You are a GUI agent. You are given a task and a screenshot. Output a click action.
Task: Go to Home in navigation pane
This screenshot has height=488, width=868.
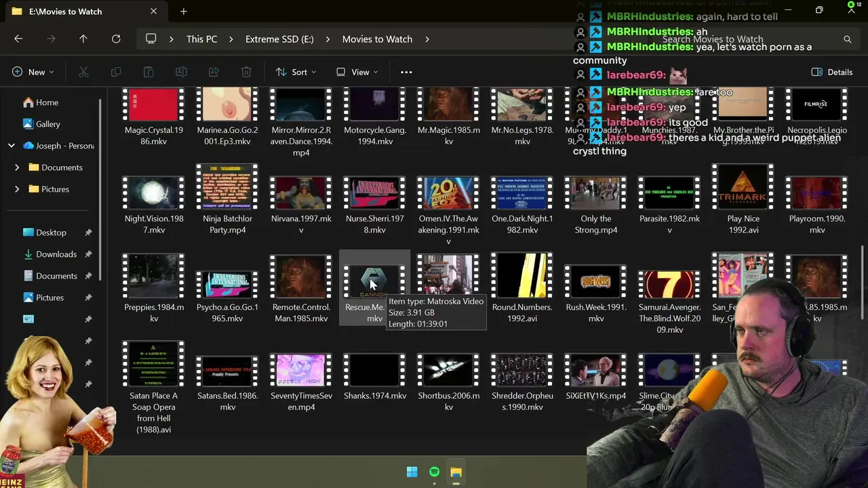41,102
